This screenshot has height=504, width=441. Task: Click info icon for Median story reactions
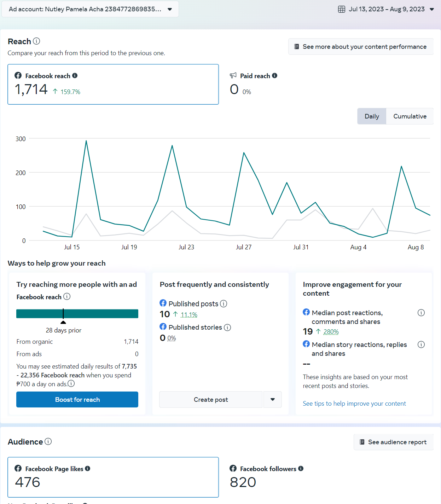[421, 344]
